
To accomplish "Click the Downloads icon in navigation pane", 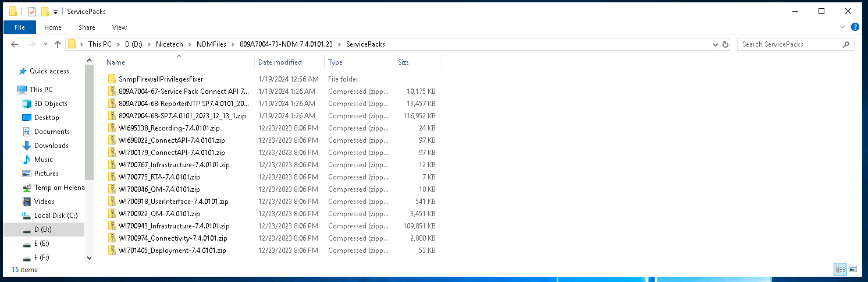I will tap(26, 146).
